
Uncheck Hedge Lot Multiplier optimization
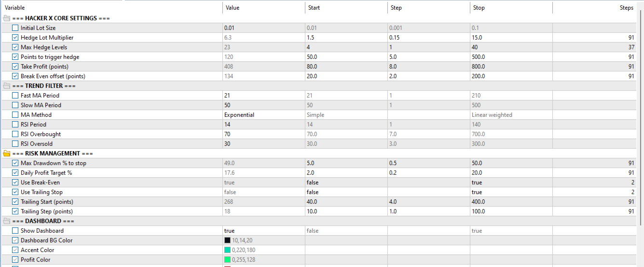point(15,38)
